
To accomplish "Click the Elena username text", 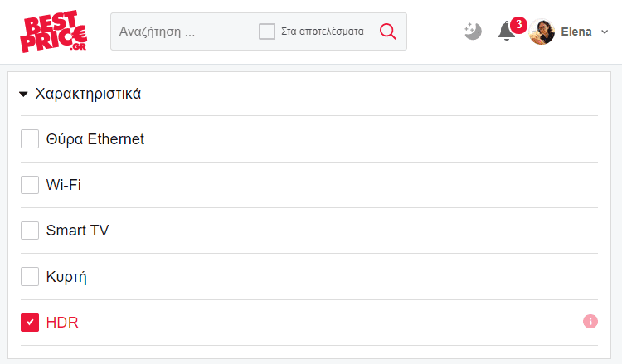I will tap(576, 32).
